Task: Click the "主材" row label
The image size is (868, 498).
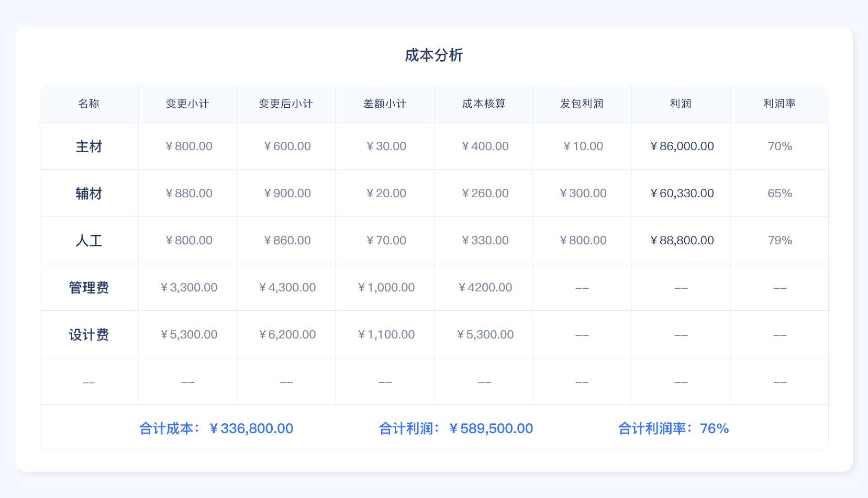Action: point(89,146)
